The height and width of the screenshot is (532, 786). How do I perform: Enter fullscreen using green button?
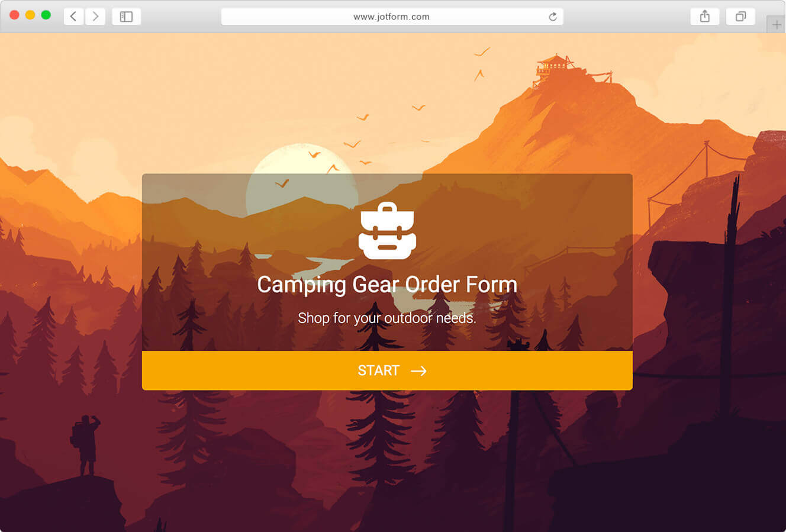[46, 15]
